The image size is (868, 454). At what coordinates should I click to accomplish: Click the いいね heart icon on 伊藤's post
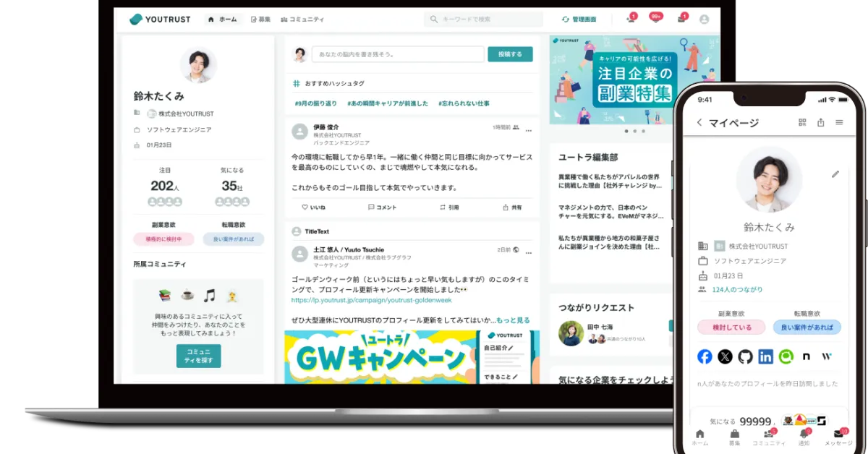coord(305,207)
